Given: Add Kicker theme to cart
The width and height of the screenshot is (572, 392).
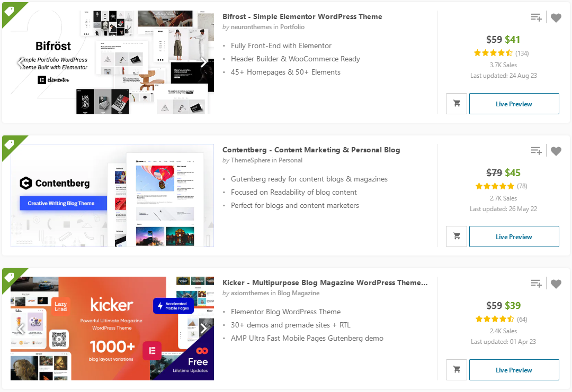Looking at the screenshot, I should pos(457,370).
